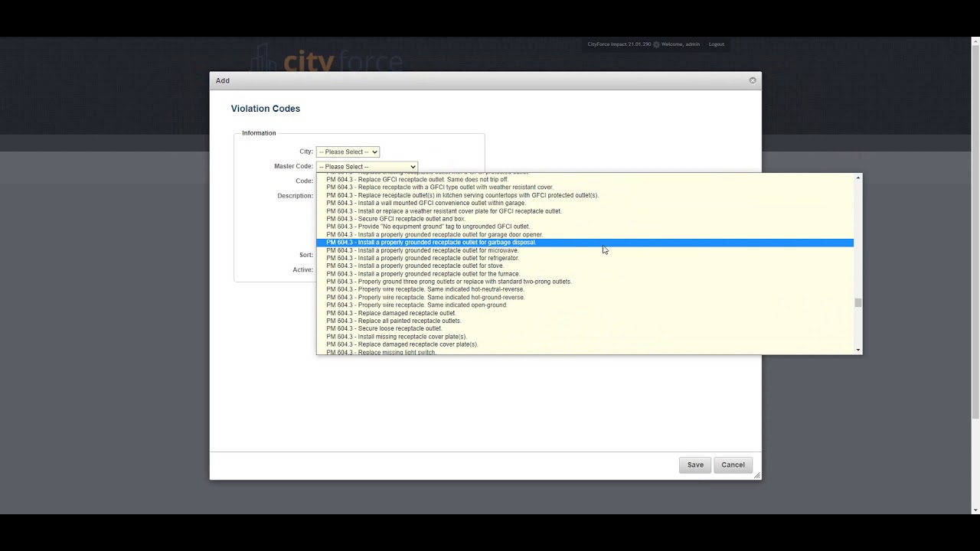This screenshot has height=551, width=980.
Task: Select 'Properly ground three prong outlets' option
Action: 585,282
